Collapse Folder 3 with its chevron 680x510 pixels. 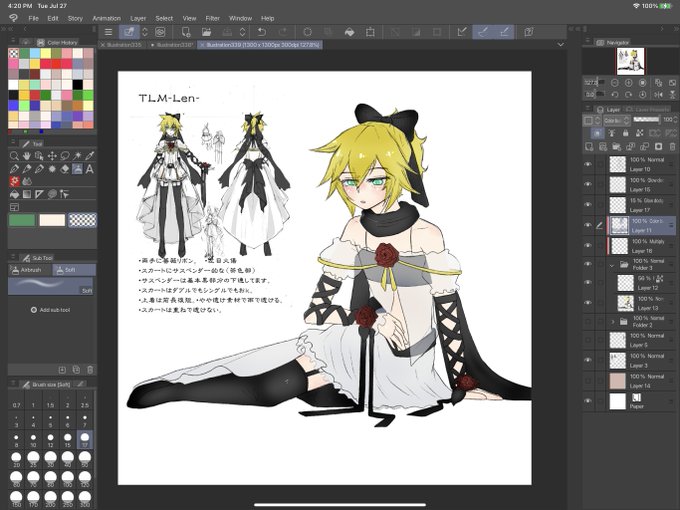[x=612, y=265]
